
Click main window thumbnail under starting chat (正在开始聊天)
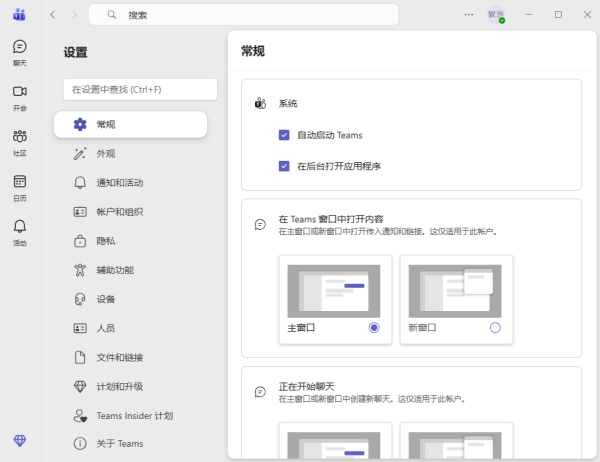point(334,445)
